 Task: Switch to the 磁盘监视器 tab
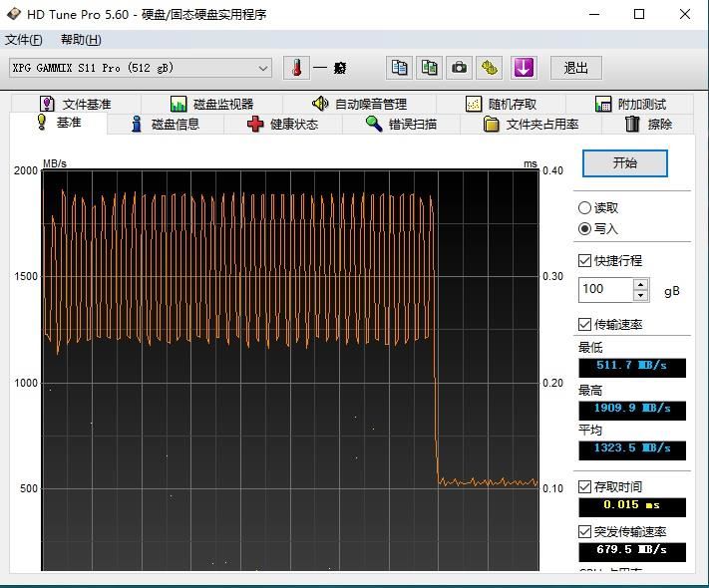tap(211, 104)
